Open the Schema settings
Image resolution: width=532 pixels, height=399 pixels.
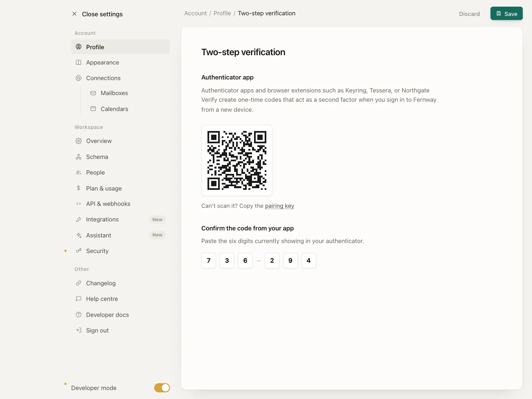[x=120, y=157]
